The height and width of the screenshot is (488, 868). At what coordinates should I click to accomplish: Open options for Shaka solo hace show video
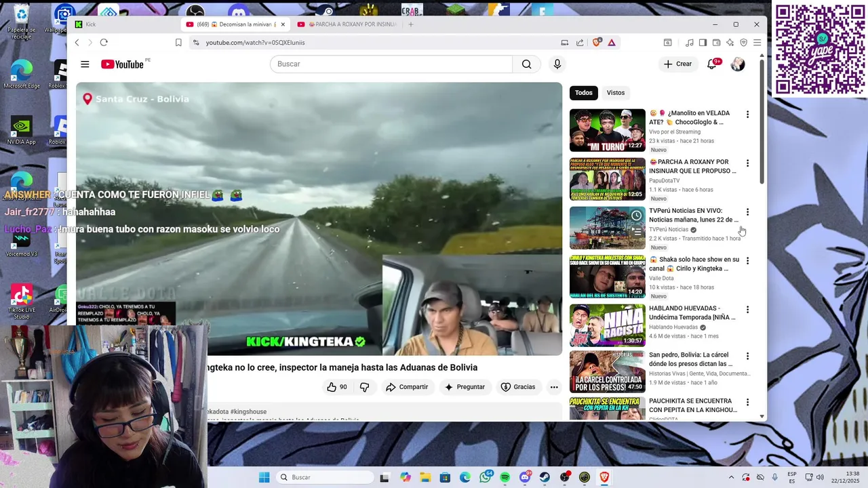click(x=747, y=261)
